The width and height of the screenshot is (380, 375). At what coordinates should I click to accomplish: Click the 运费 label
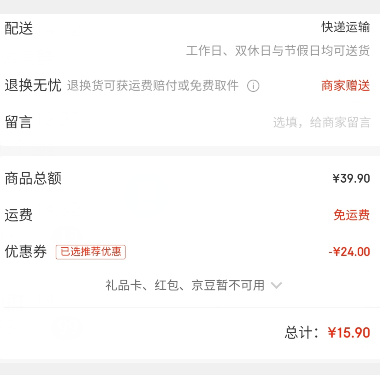click(x=19, y=215)
